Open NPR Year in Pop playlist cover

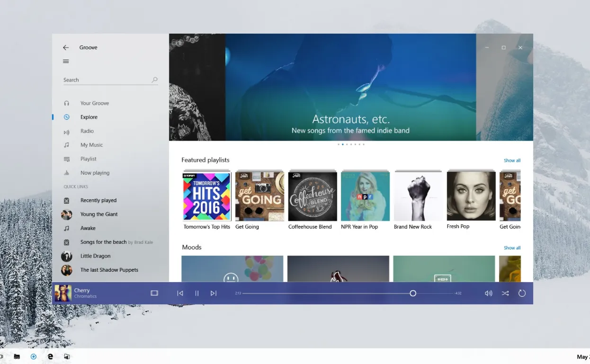click(x=365, y=196)
